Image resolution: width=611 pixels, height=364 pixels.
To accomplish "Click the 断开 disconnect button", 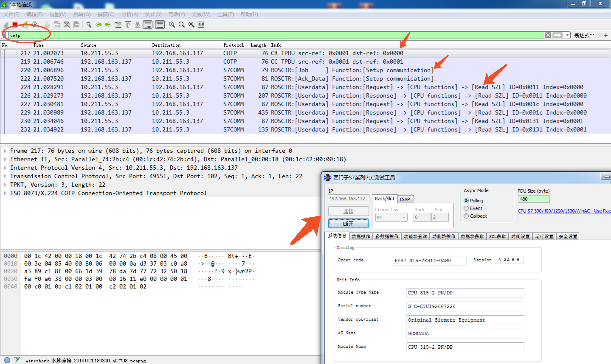I will (x=348, y=223).
